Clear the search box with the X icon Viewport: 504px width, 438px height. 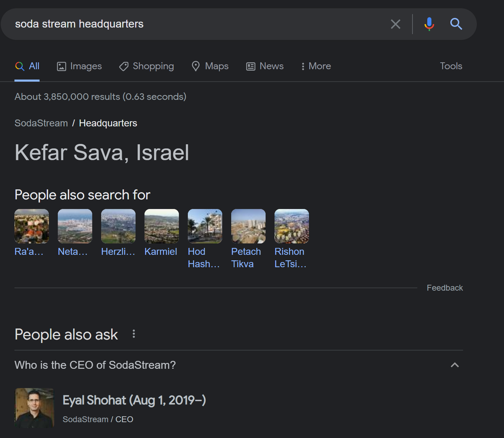(x=396, y=24)
